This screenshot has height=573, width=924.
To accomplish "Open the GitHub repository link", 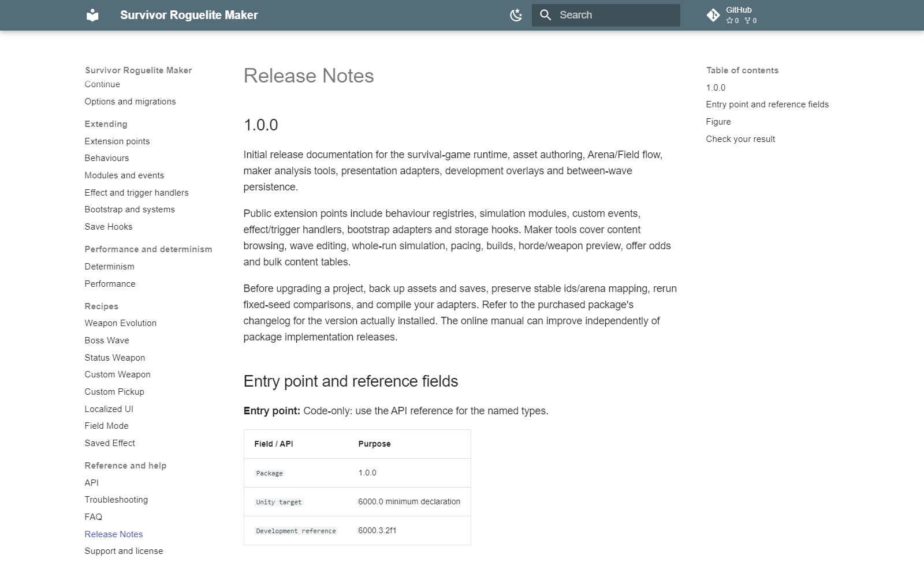I will click(x=732, y=15).
